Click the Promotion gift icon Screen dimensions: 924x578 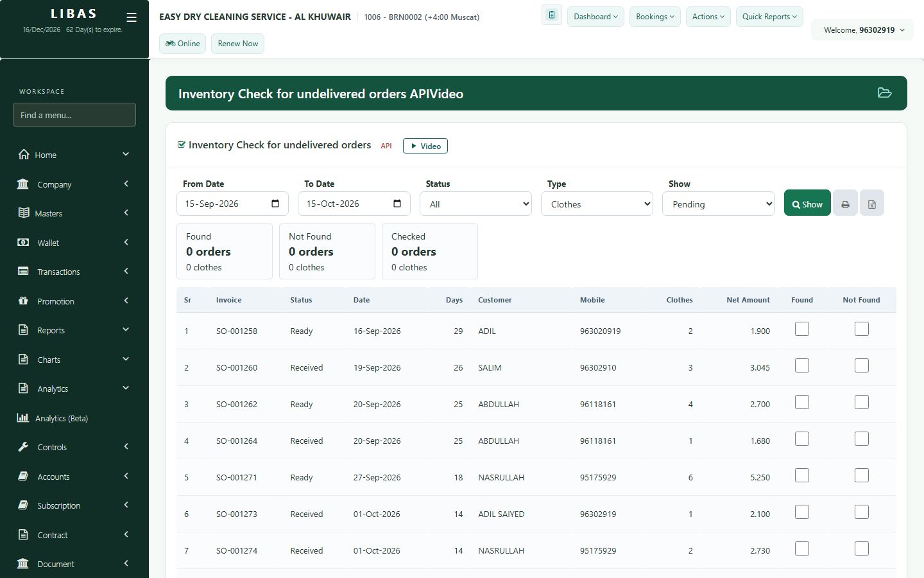click(23, 301)
